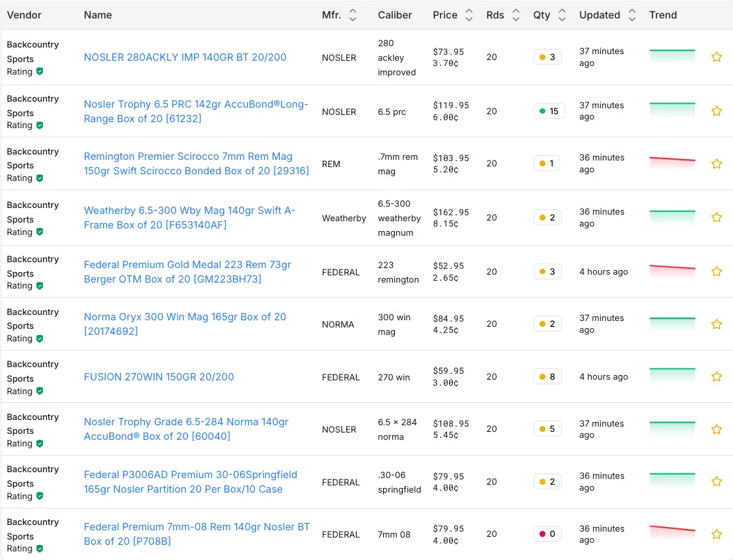This screenshot has height=560, width=733.
Task: Click 'Weatherby' manufacturer cell
Action: [343, 219]
